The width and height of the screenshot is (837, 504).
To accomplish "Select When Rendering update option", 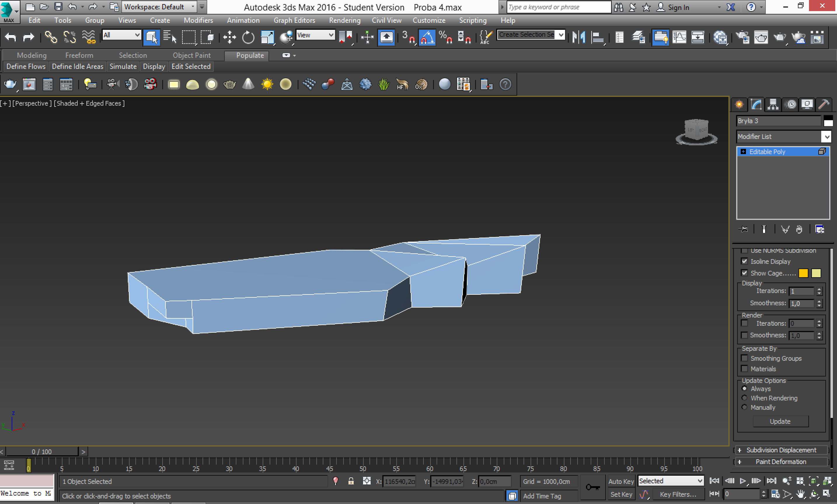I will 744,398.
